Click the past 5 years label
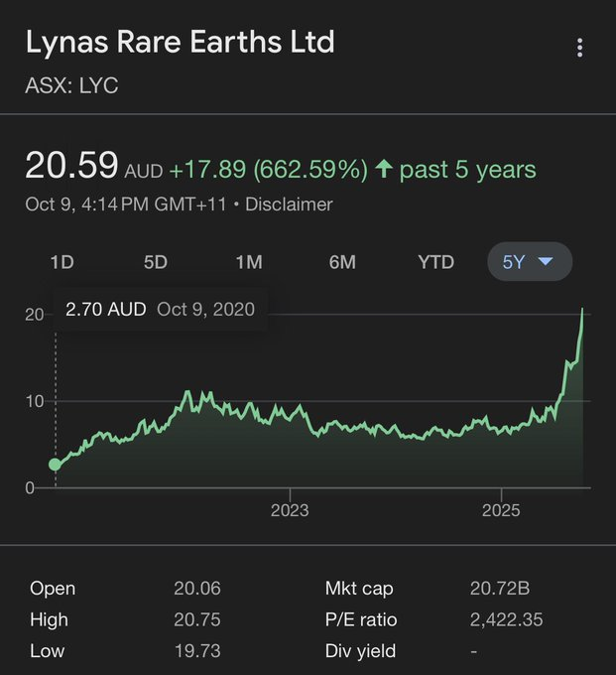Screen dimensions: 616x675 (x=467, y=169)
